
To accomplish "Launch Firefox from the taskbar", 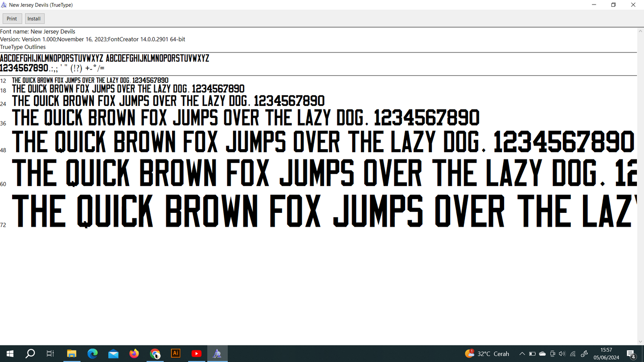I will [134, 354].
